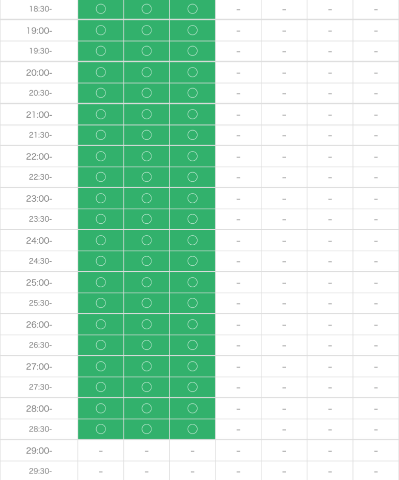Select the 25:30 circle in third green column
The image size is (399, 480).
[192, 303]
